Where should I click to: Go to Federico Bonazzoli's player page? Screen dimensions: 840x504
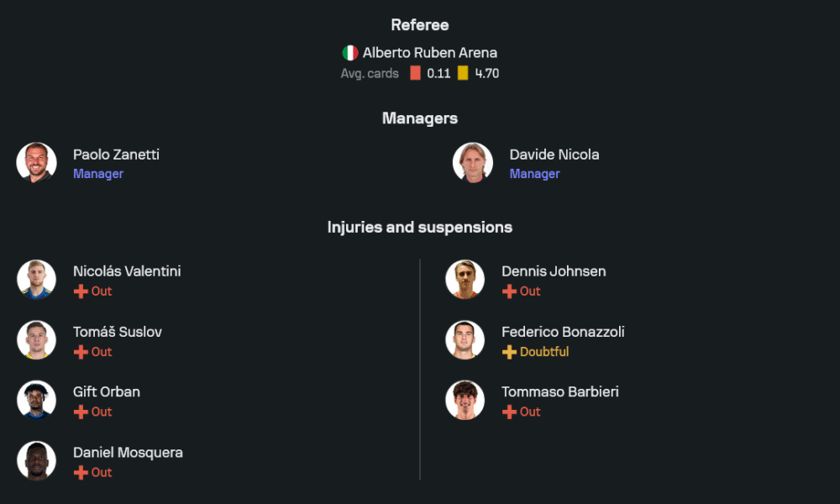[x=563, y=332]
